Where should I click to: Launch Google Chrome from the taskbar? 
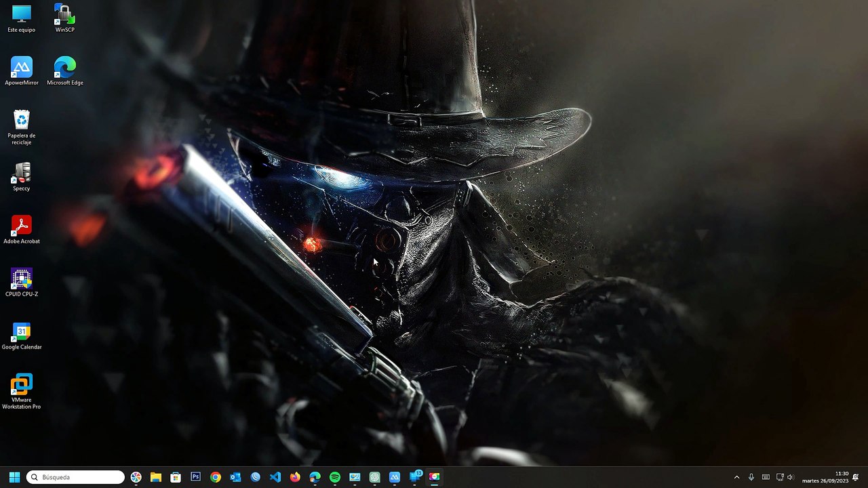coord(216,477)
